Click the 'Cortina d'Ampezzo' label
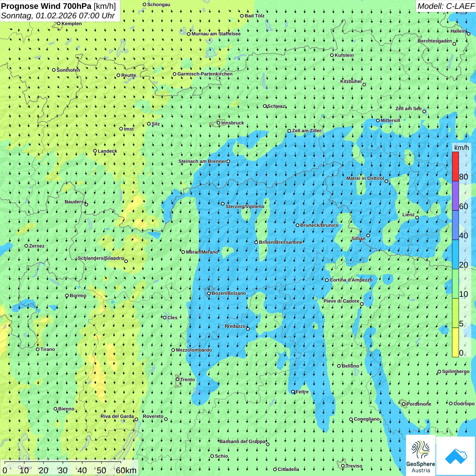This screenshot has height=476, width=476. [x=351, y=280]
